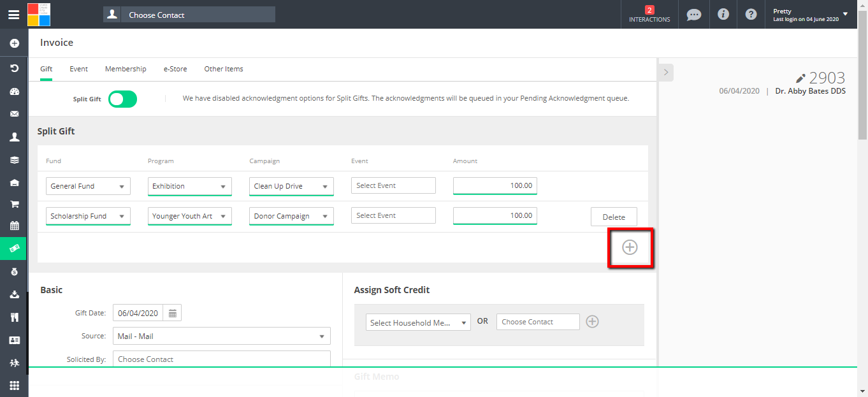This screenshot has height=397, width=868.
Task: Open Exhibition program dropdown
Action: 189,186
